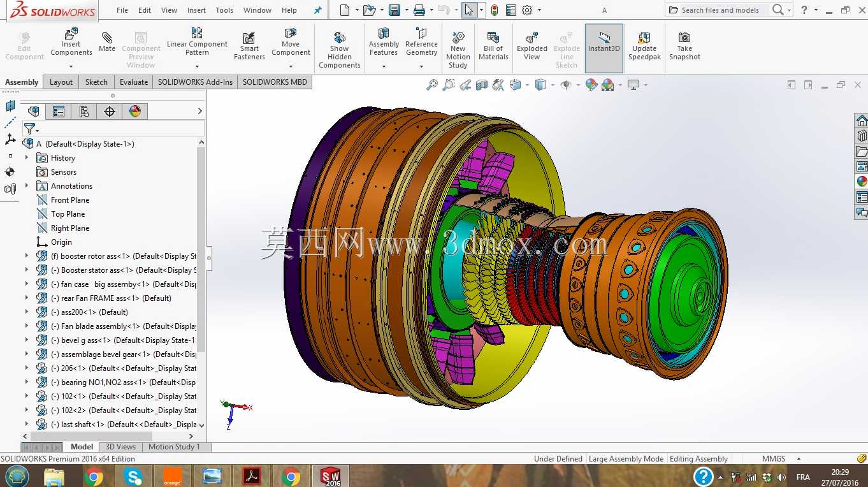This screenshot has width=868, height=487.
Task: Click the Print icon
Action: [x=419, y=10]
